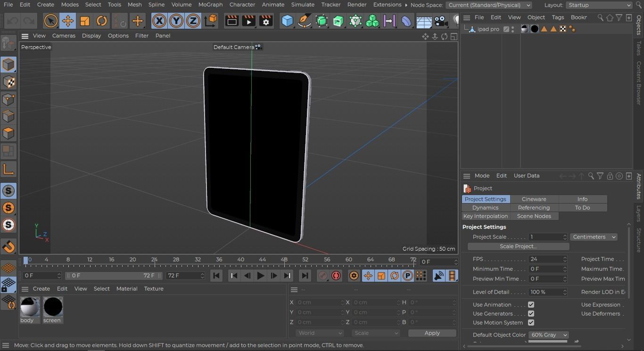Open the Spline Pen tool
This screenshot has width=644, height=351.
click(x=305, y=21)
